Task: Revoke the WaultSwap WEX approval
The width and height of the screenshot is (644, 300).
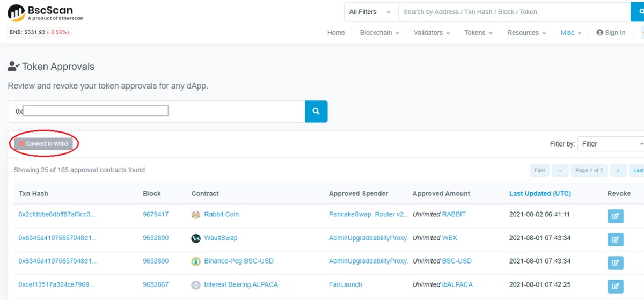Action: pos(615,239)
